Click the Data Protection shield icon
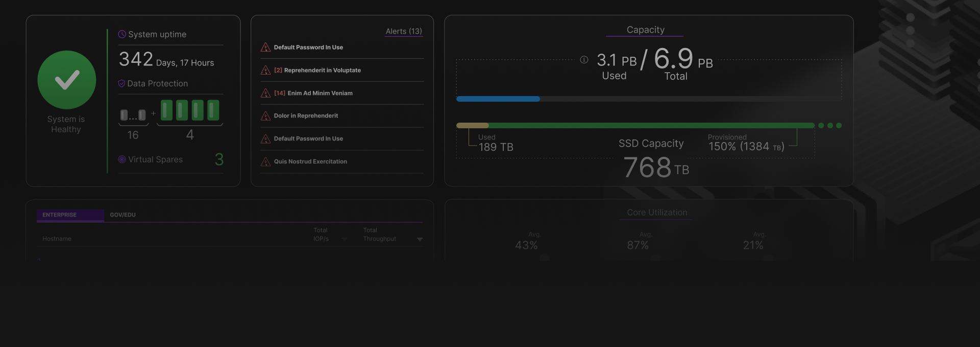Screen dimensions: 980x347 pos(121,83)
